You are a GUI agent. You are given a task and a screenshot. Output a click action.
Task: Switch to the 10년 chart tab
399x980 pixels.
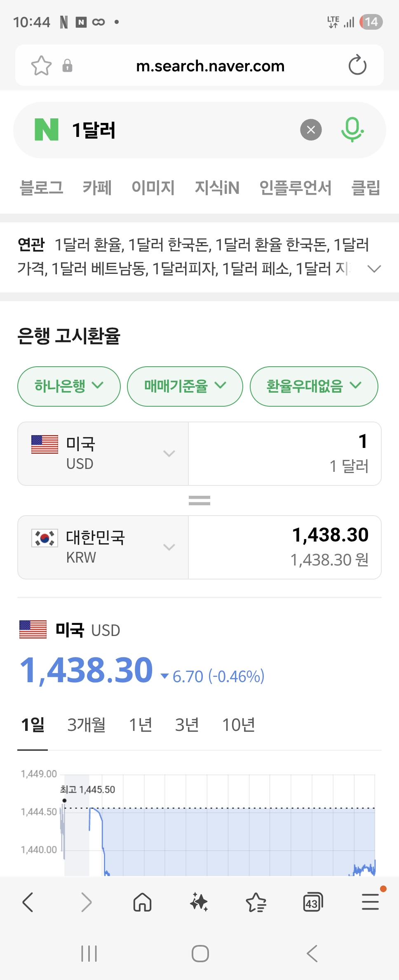pyautogui.click(x=238, y=725)
